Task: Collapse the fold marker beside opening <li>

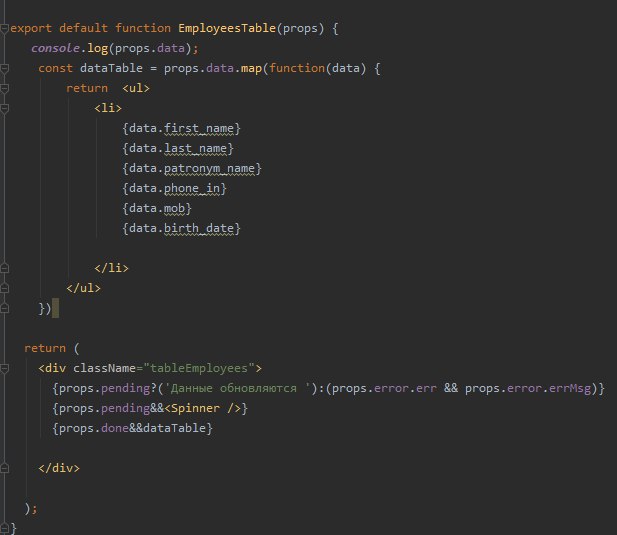Action: coord(4,109)
